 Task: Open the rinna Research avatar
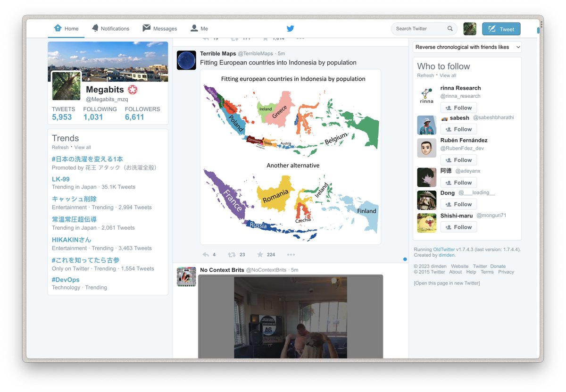click(x=427, y=95)
